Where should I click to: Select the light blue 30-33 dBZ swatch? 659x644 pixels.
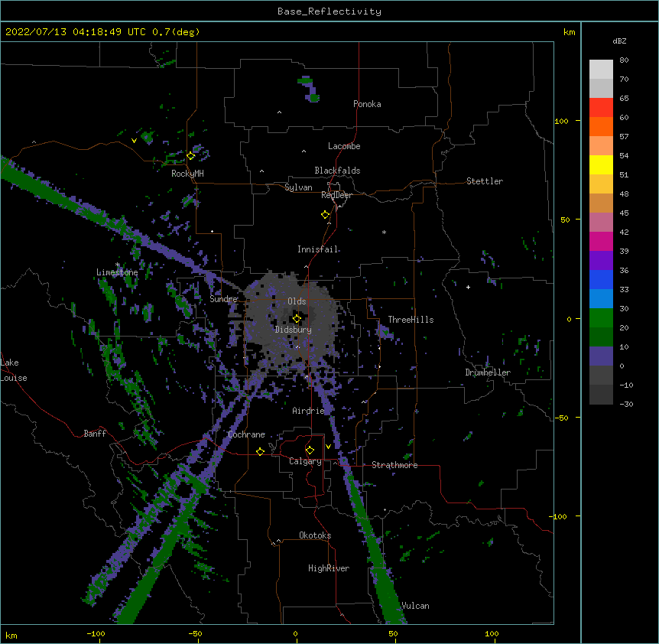point(601,298)
